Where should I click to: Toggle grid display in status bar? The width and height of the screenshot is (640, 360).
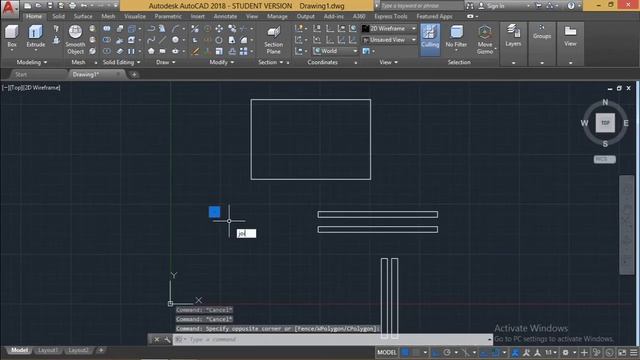[x=405, y=352]
